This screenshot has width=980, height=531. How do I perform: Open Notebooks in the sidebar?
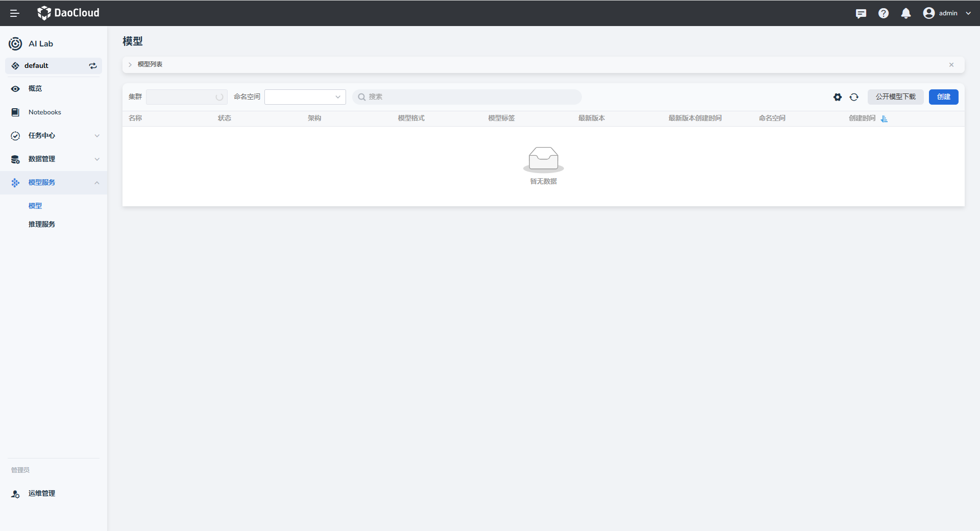(45, 112)
